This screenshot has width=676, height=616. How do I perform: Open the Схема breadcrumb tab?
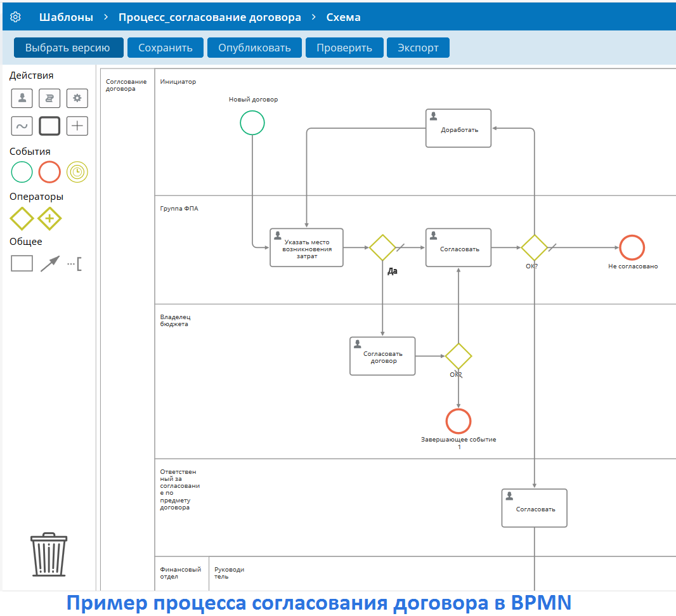pos(343,17)
